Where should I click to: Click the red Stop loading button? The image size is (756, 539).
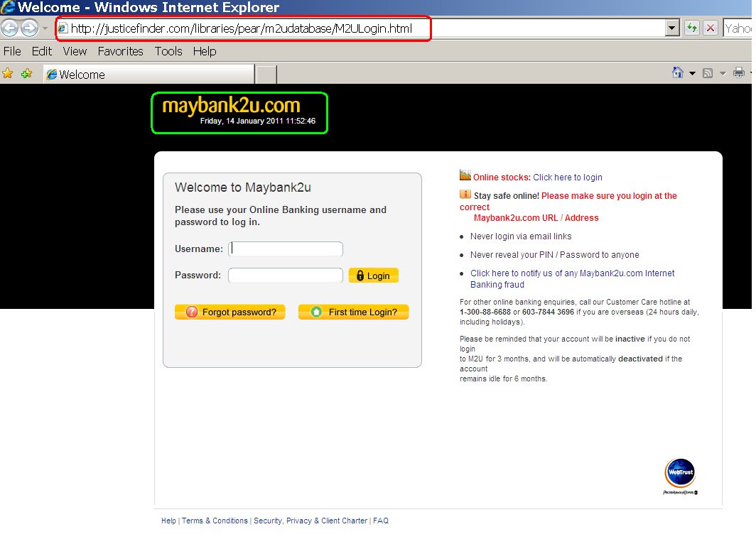click(711, 28)
